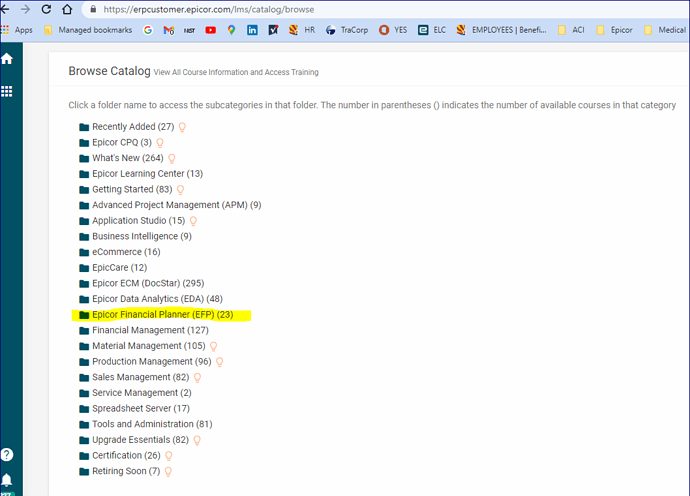Open the Retiring Soon (7) folder
Screen dimensions: 690x496
pos(119,471)
